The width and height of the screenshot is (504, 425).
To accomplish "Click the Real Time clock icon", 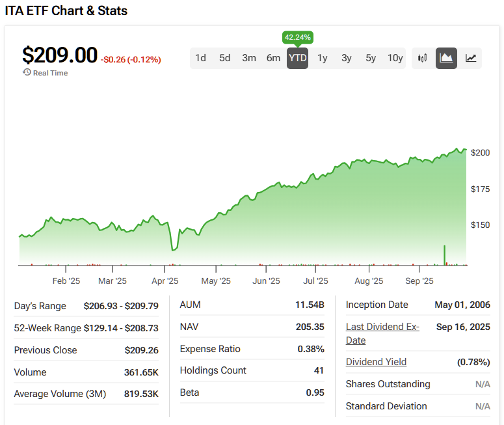I will pos(27,72).
